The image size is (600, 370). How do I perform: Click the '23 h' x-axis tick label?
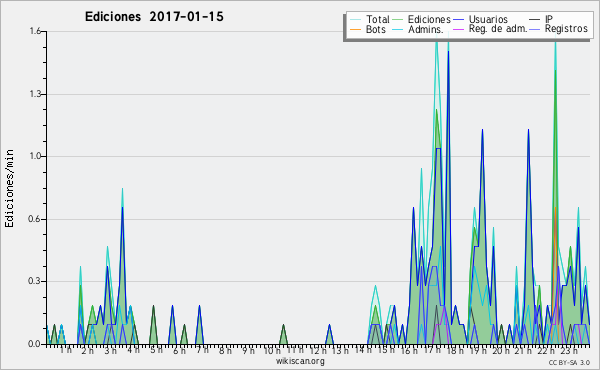point(569,350)
